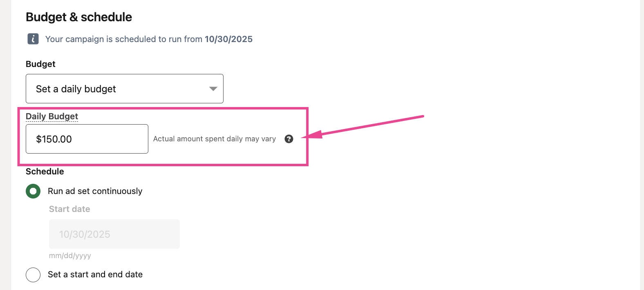Click the Schedule section heading

pyautogui.click(x=45, y=171)
